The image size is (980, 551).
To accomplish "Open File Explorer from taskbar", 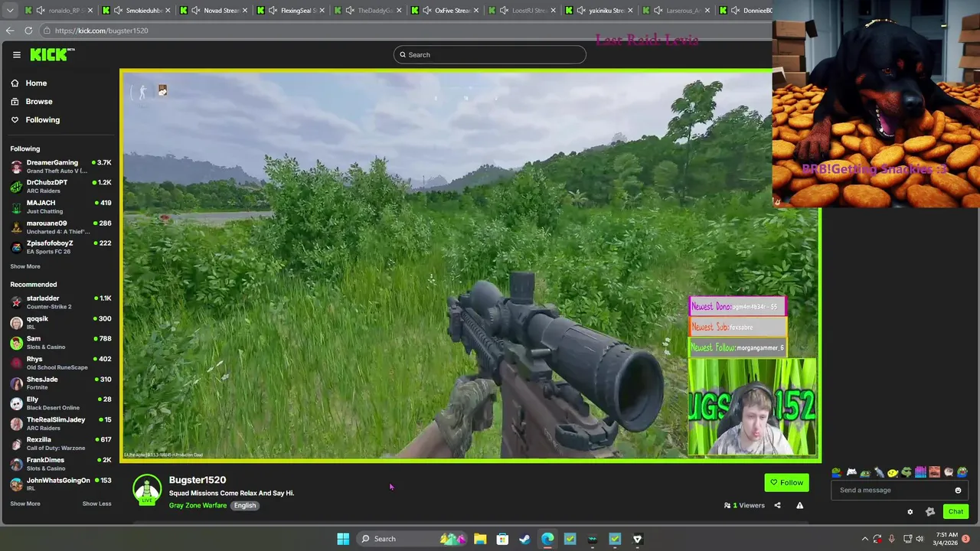I will (480, 539).
